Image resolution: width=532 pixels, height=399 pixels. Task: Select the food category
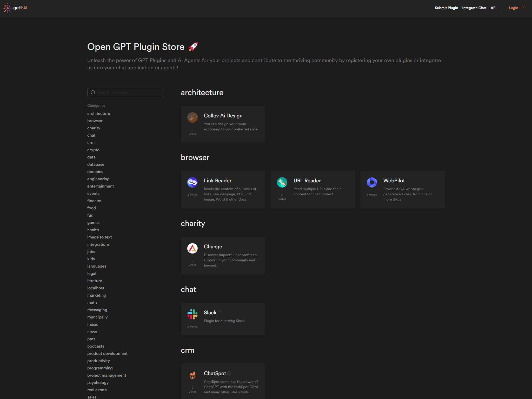[x=91, y=208]
